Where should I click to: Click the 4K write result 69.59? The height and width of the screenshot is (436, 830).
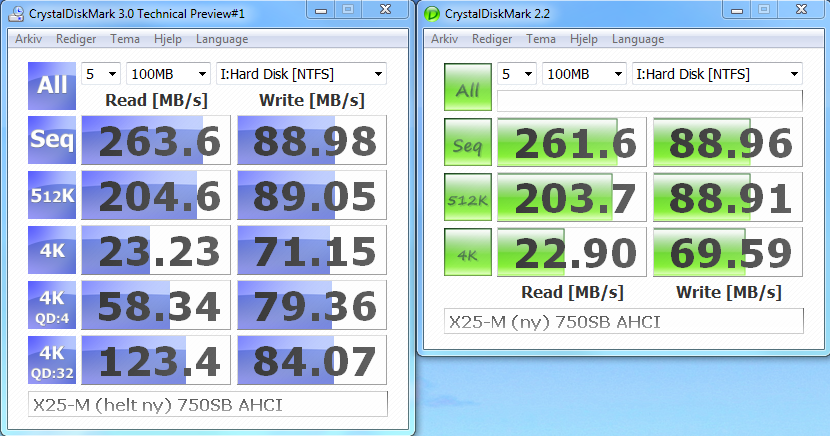coord(728,252)
